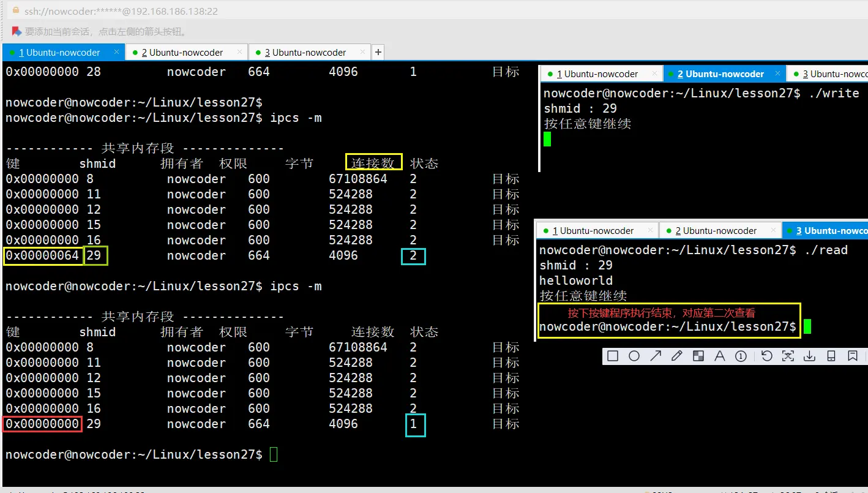
Task: Click the helloworld output line
Action: pyautogui.click(x=576, y=280)
